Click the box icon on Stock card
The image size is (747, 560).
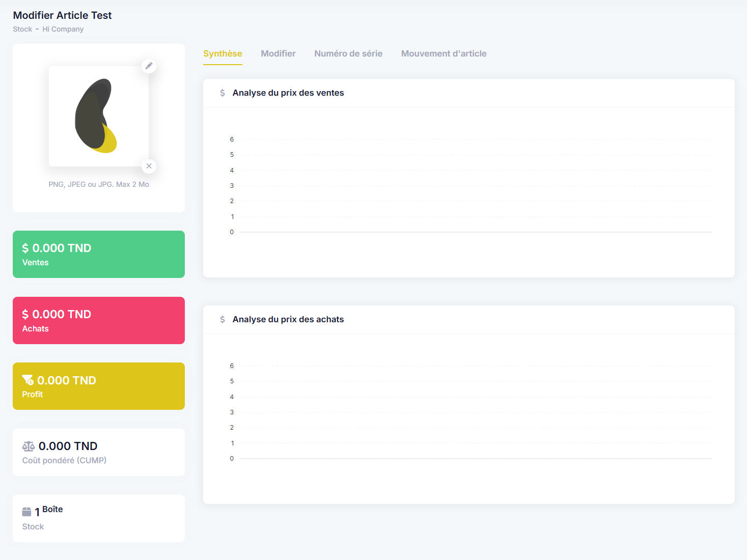tap(27, 512)
